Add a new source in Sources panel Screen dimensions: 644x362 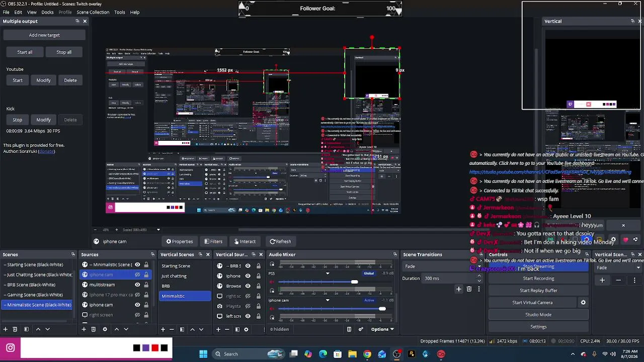(x=84, y=329)
